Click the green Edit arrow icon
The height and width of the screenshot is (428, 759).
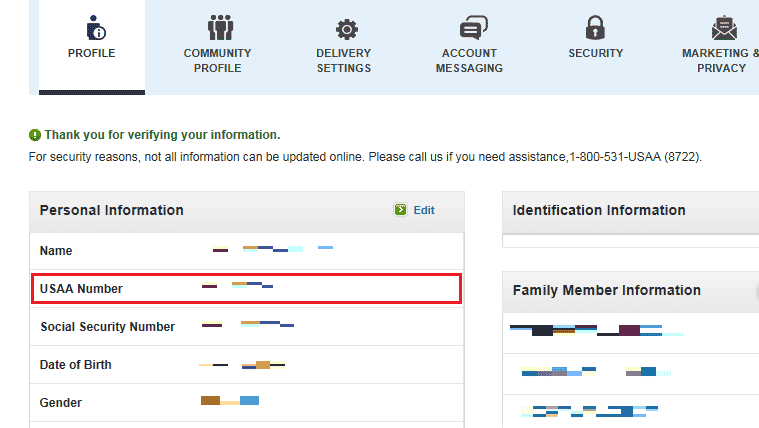(400, 210)
